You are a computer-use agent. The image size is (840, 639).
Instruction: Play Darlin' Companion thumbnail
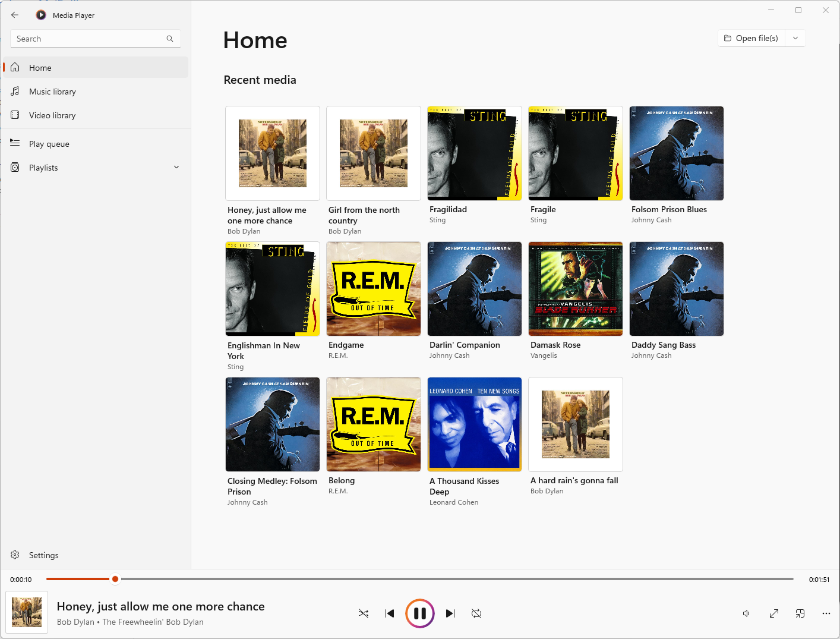475,289
